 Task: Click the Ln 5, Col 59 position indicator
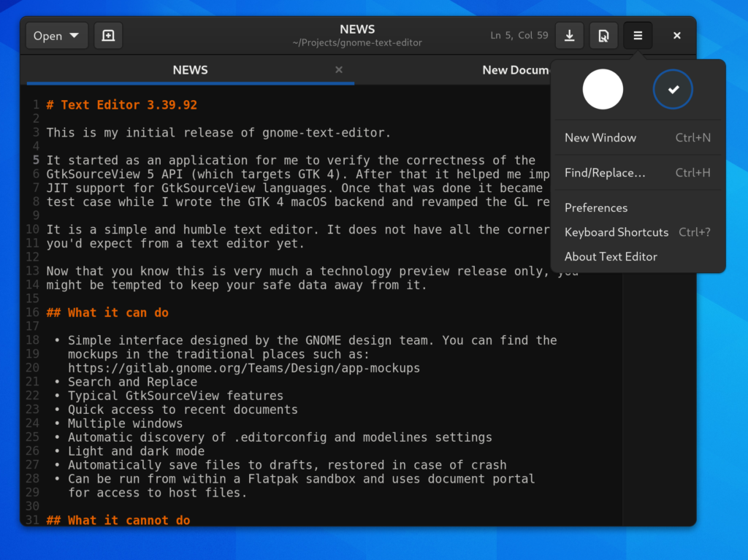(x=519, y=36)
